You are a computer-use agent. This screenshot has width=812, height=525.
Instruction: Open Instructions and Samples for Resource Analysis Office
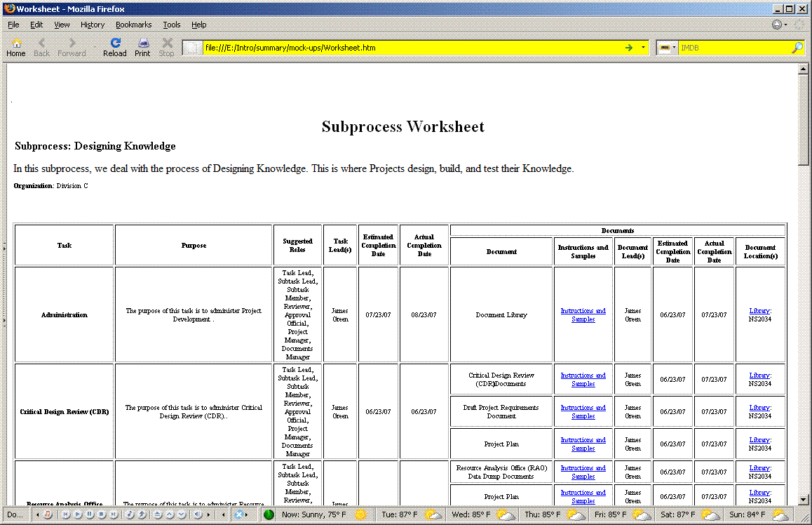click(x=583, y=472)
